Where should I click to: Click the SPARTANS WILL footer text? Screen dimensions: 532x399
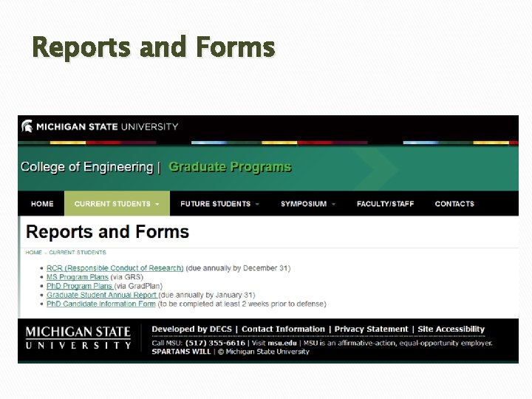click(x=181, y=352)
